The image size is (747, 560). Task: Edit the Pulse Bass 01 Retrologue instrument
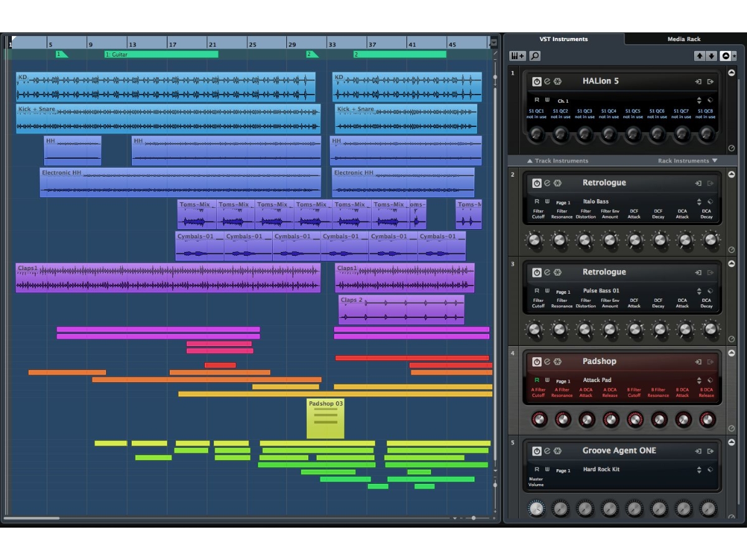click(547, 273)
